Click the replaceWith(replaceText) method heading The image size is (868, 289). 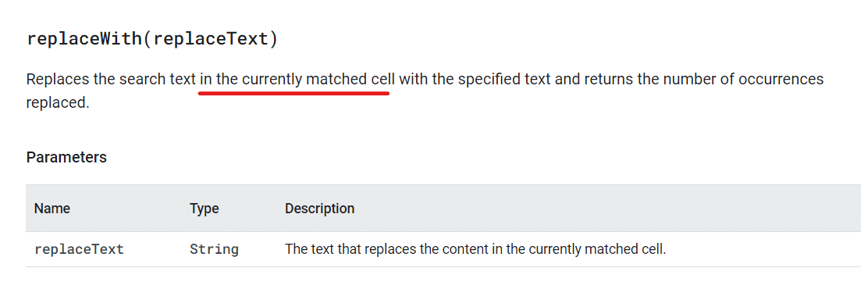[151, 40]
